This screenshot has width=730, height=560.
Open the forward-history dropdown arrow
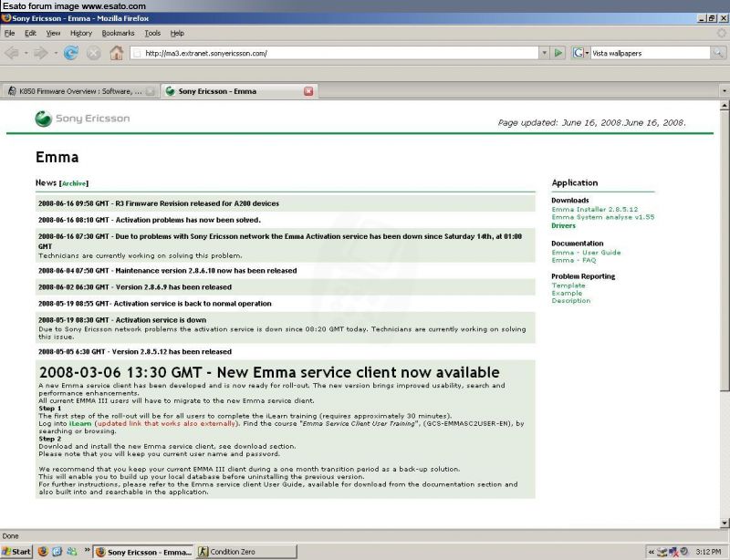point(56,53)
